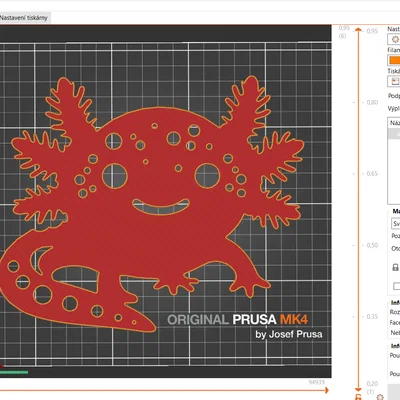Click the 0,65 height label on the layer ruler
The height and width of the screenshot is (400, 400).
coord(372,174)
